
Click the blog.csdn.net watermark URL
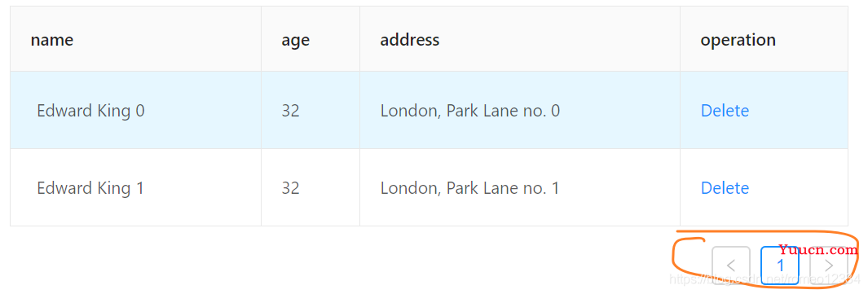(764, 279)
